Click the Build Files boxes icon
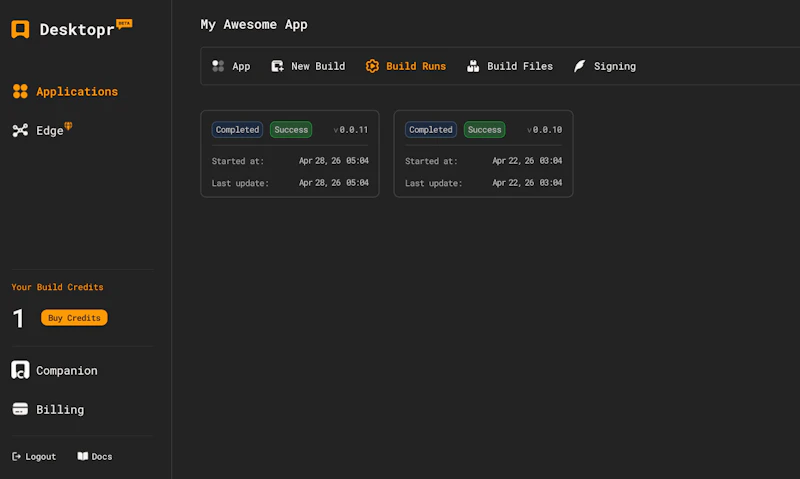 click(x=473, y=66)
